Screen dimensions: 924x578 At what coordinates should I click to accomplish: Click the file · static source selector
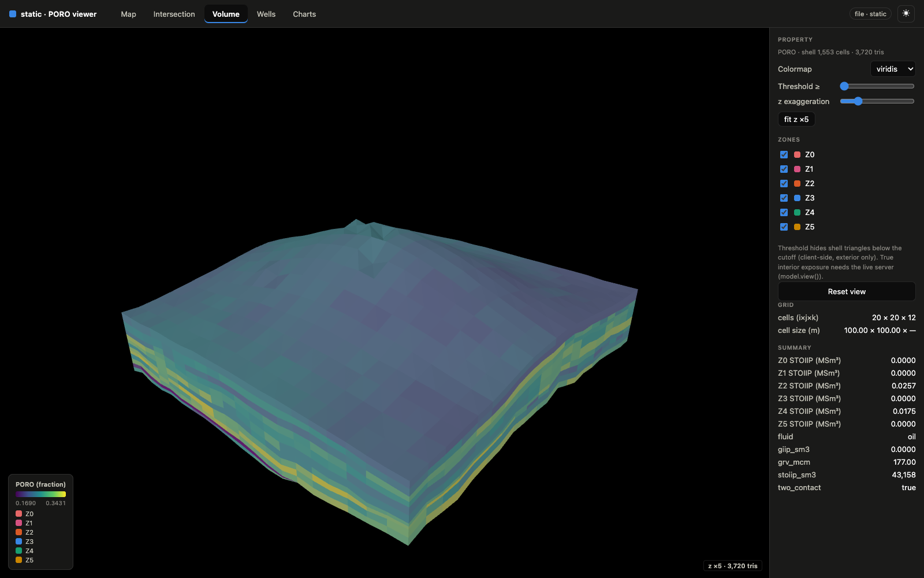pyautogui.click(x=870, y=14)
